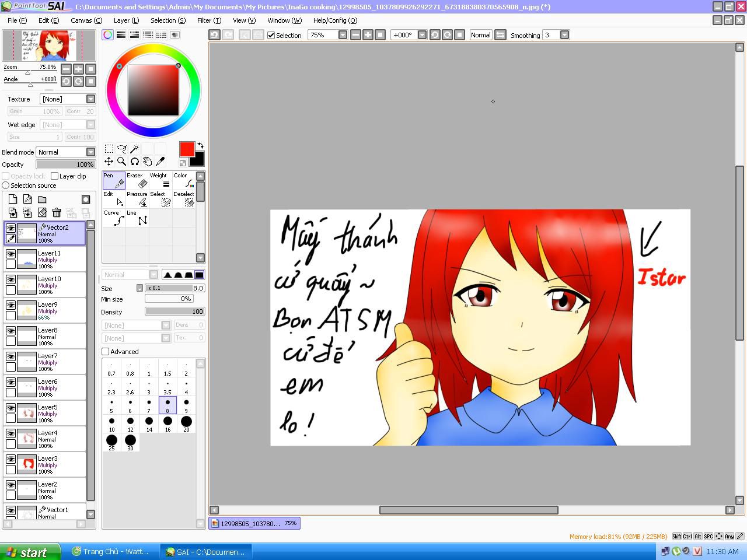This screenshot has width=747, height=560.
Task: Select the Weight tool
Action: [160, 180]
